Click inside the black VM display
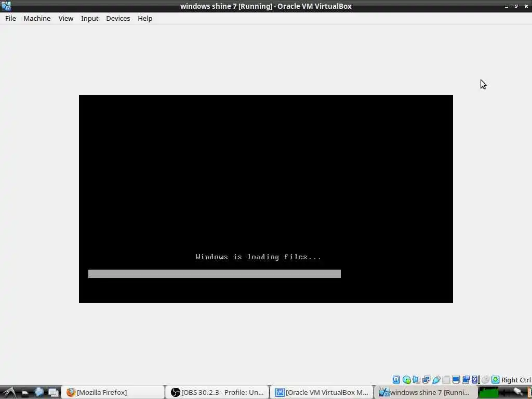This screenshot has width=532, height=399. [265, 199]
